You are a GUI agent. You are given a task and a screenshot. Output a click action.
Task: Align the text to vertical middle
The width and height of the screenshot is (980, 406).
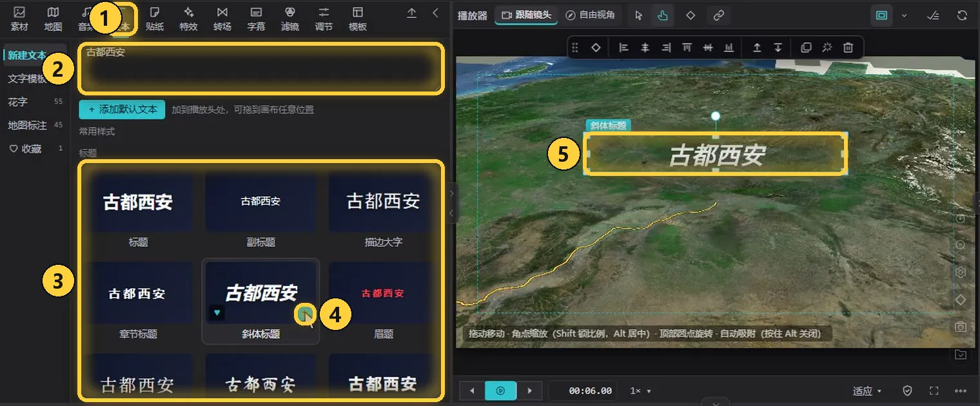pos(708,48)
